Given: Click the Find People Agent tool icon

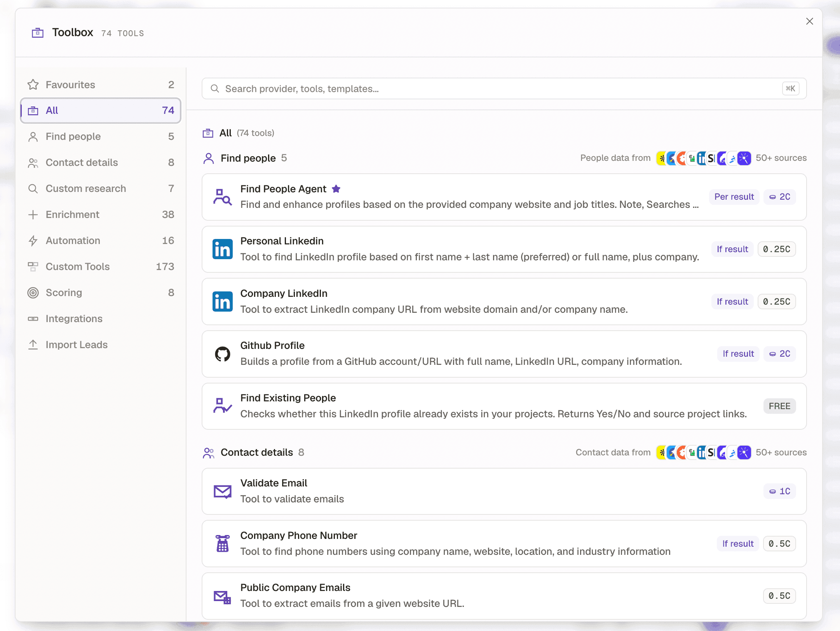Looking at the screenshot, I should 223,197.
